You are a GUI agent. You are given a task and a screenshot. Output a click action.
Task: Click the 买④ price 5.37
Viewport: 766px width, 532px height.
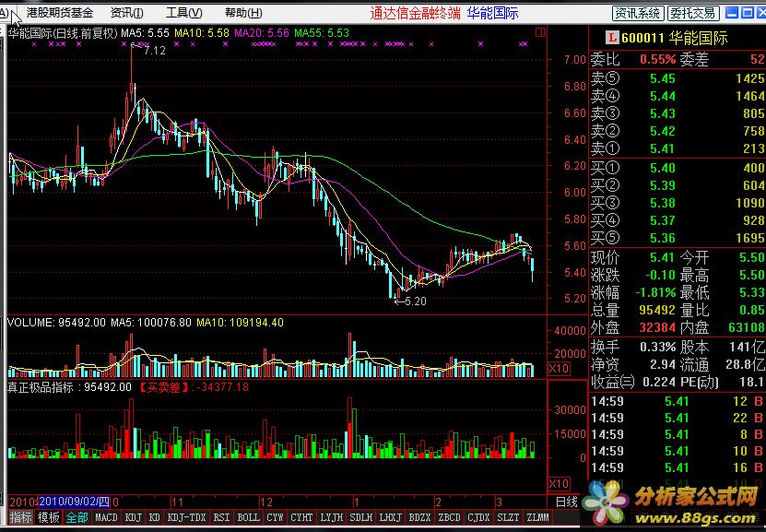click(x=663, y=220)
